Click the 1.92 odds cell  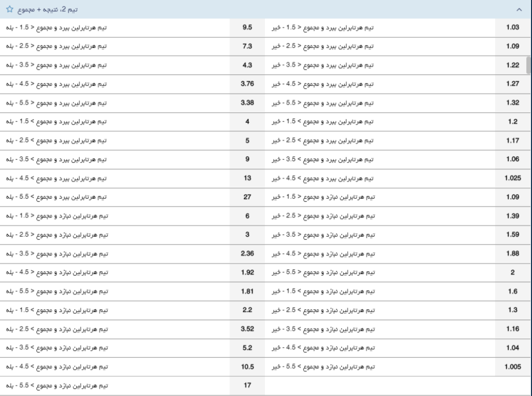coord(247,272)
